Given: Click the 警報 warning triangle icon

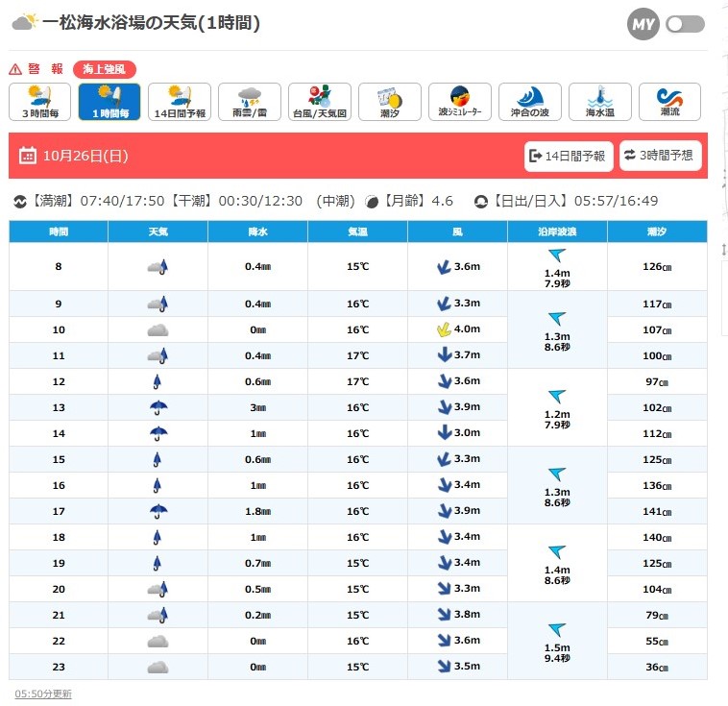Looking at the screenshot, I should (15, 69).
